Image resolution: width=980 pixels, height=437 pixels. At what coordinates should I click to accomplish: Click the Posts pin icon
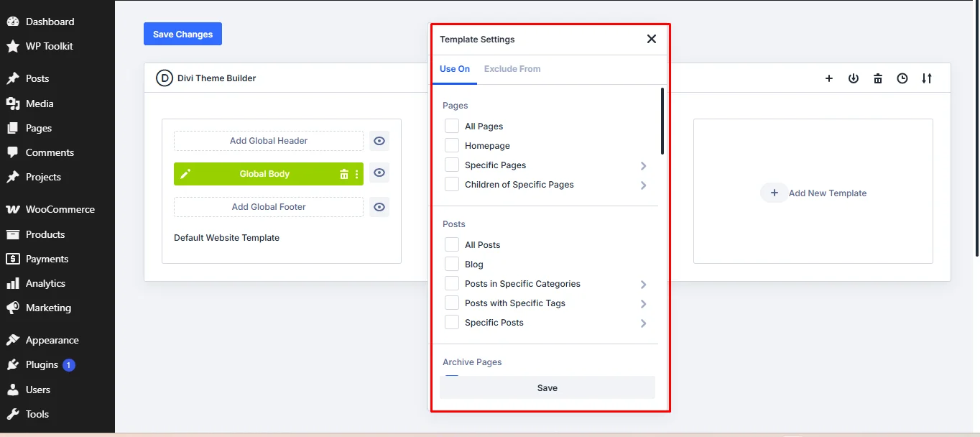13,78
